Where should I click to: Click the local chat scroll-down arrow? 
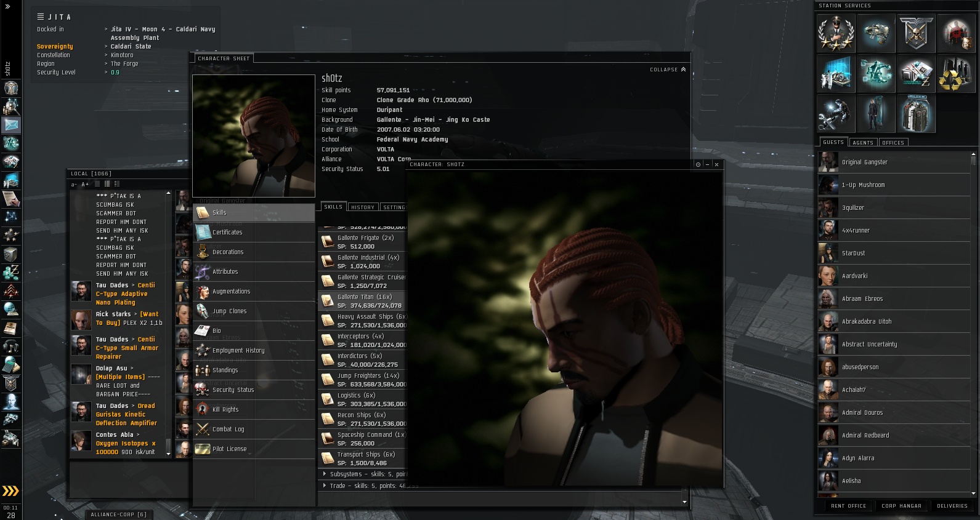(168, 454)
